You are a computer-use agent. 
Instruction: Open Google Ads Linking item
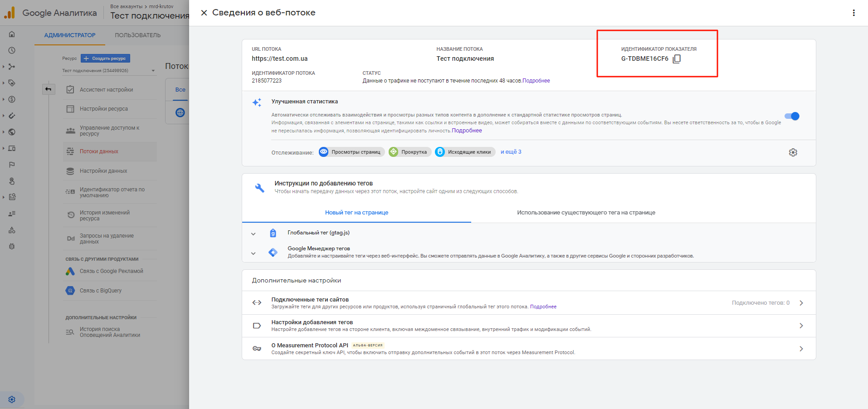click(x=110, y=271)
